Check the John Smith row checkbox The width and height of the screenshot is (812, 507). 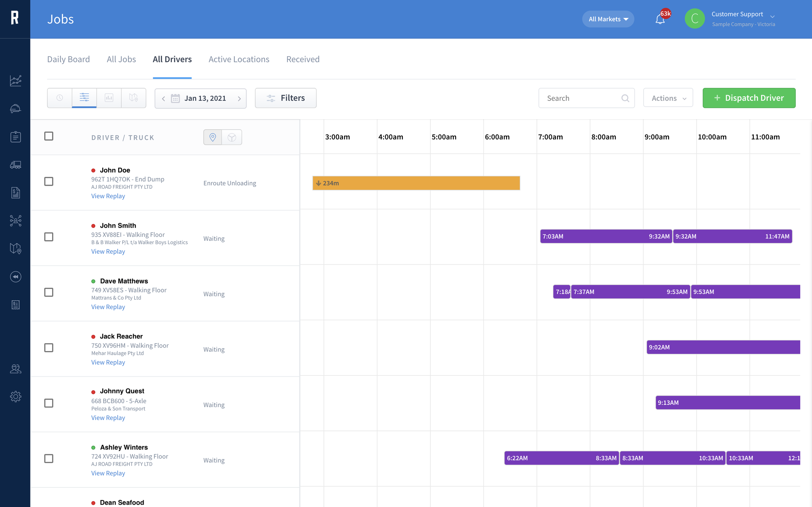[x=49, y=237]
